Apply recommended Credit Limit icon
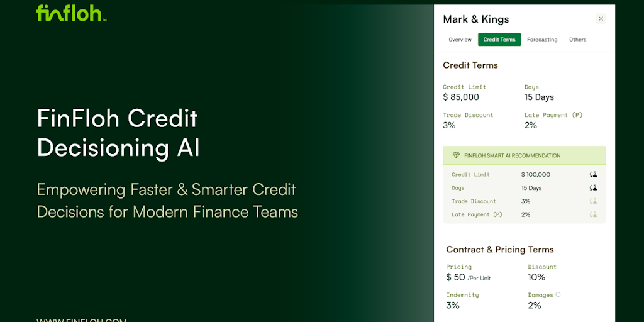 pos(593,174)
